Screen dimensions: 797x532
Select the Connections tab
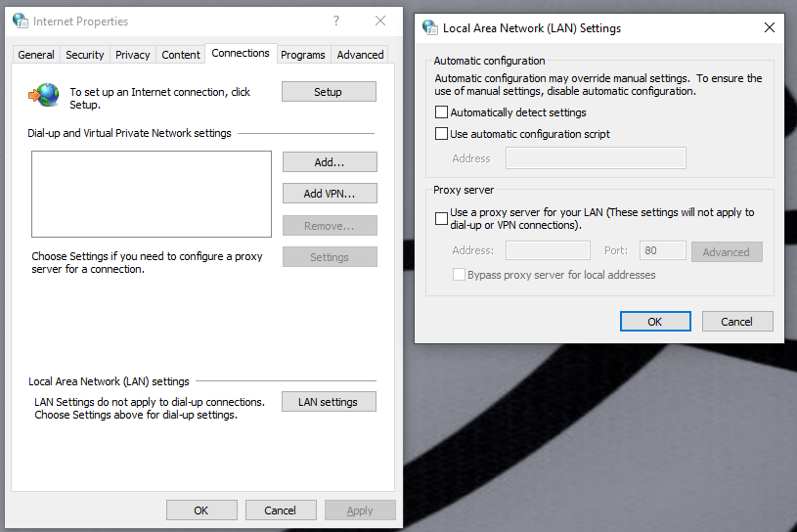pyautogui.click(x=241, y=53)
